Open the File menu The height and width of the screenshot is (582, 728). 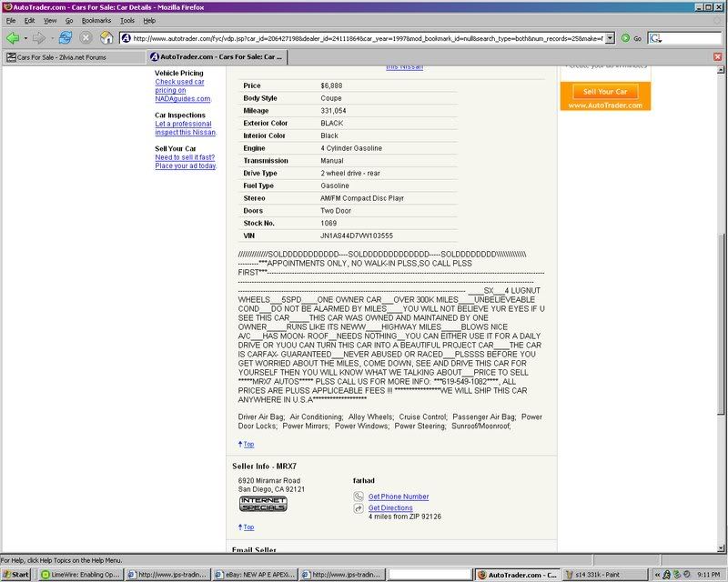click(x=11, y=20)
